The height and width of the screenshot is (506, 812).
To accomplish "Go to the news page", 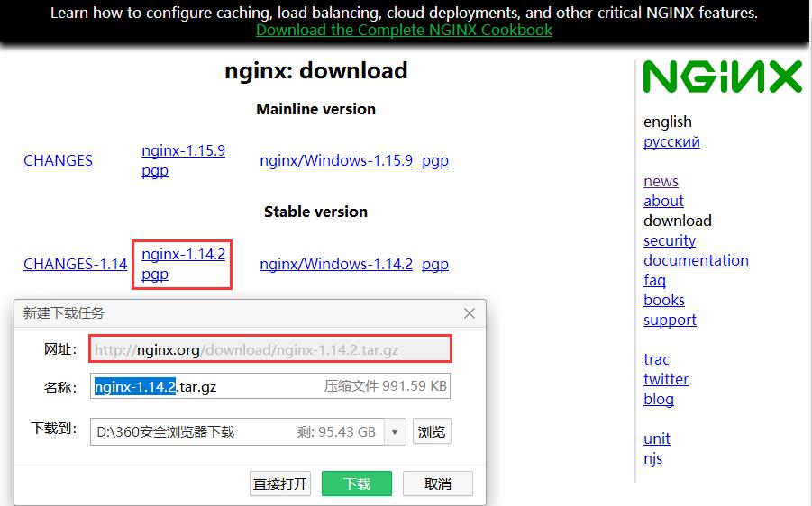I will pyautogui.click(x=661, y=181).
